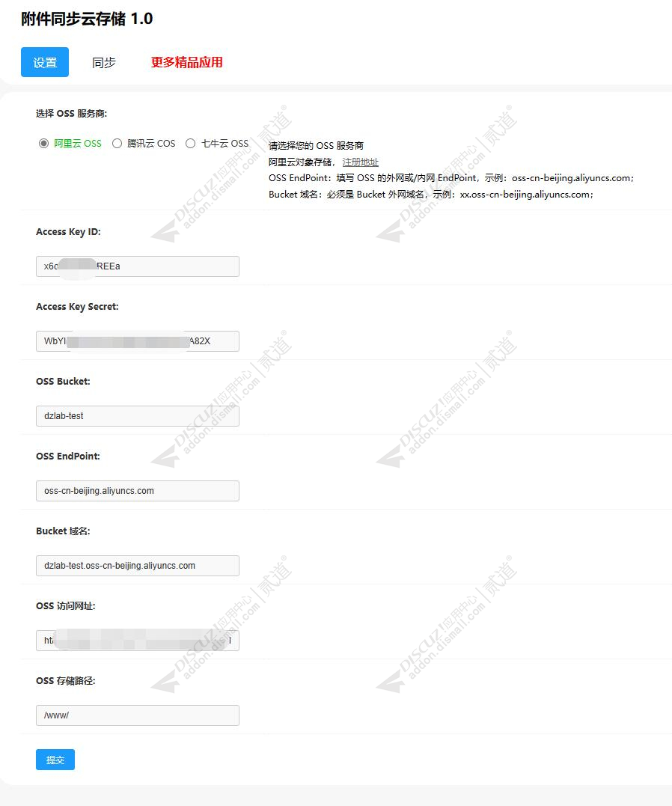Click the OSS 访问网址 input field
The image size is (672, 806).
tap(137, 641)
